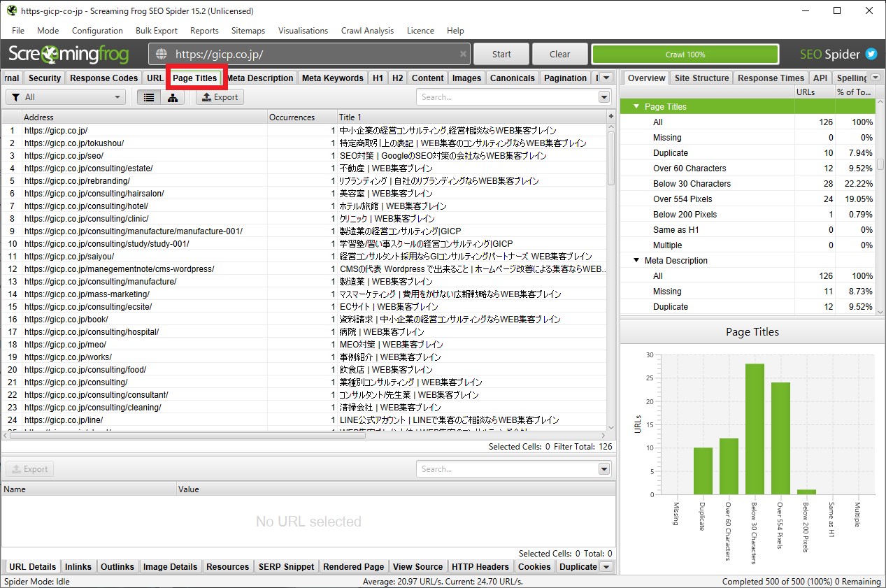This screenshot has width=886, height=588.
Task: Sort by the Address column header
Action: (x=145, y=117)
